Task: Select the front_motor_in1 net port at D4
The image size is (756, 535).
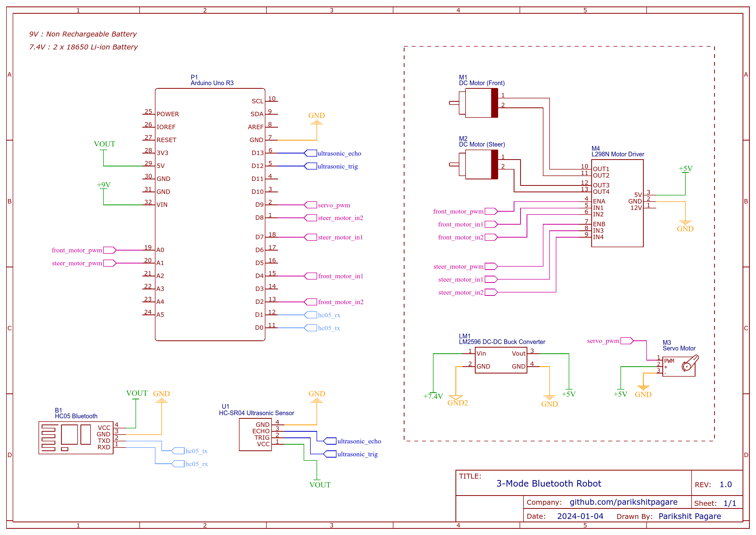Action: point(334,276)
